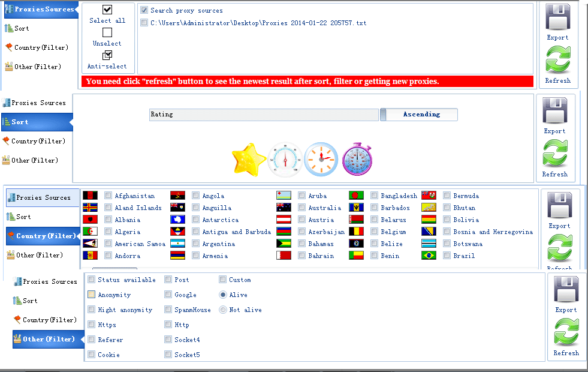
Task: Select the Not alive radio button
Action: pos(223,310)
